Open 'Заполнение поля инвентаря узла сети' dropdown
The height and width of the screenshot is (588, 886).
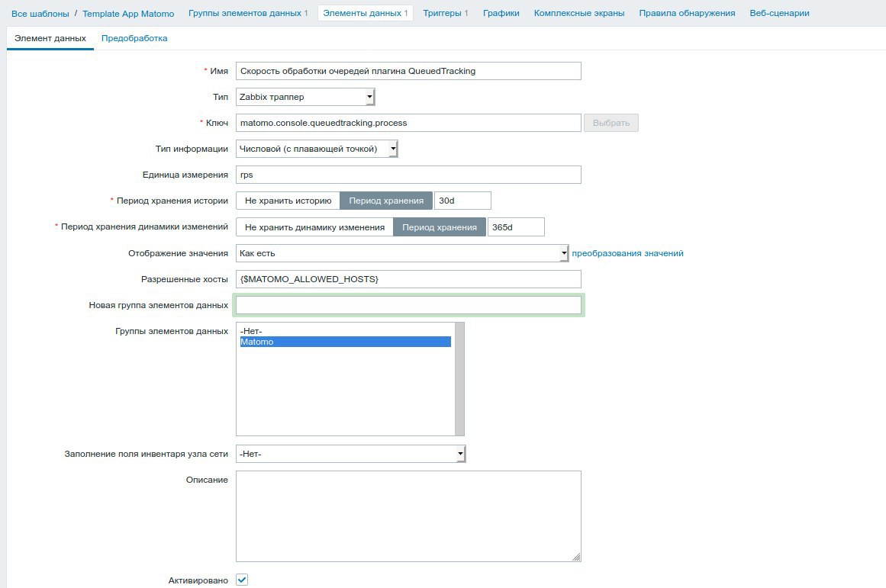coord(350,454)
